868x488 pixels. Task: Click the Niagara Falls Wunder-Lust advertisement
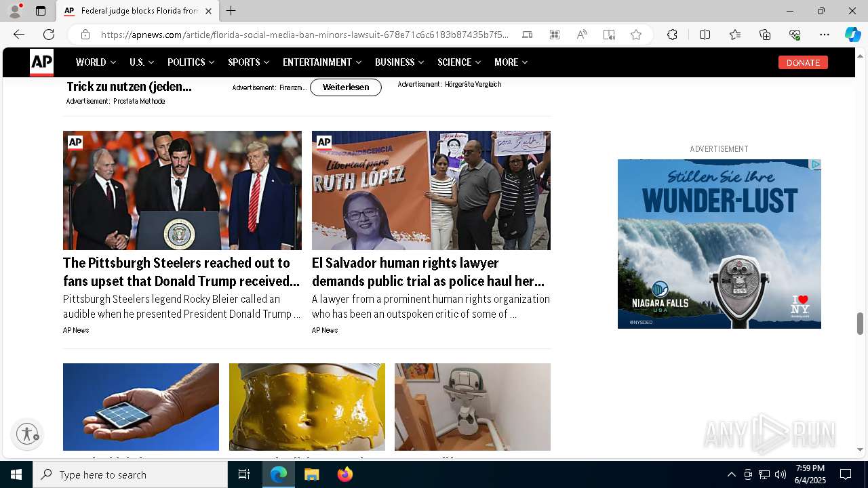coord(719,244)
